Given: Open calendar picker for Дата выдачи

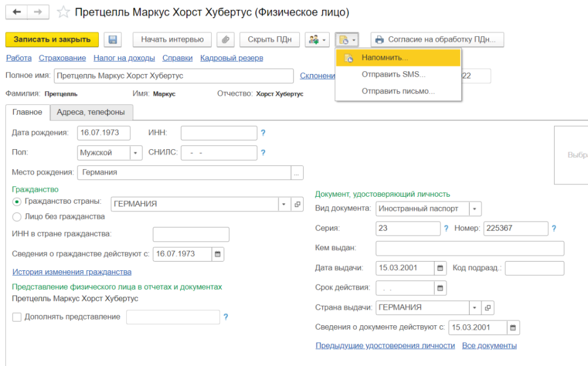Looking at the screenshot, I should 440,268.
